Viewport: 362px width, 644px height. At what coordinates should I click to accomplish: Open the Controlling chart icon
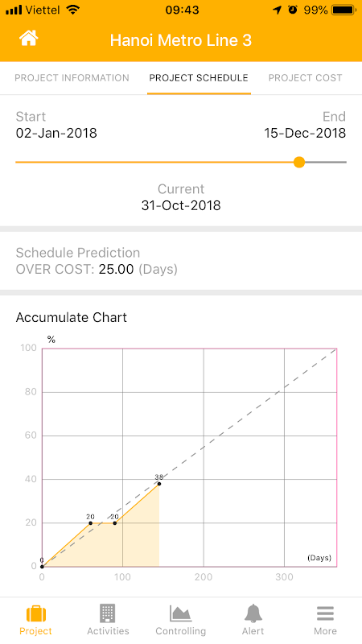[180, 613]
